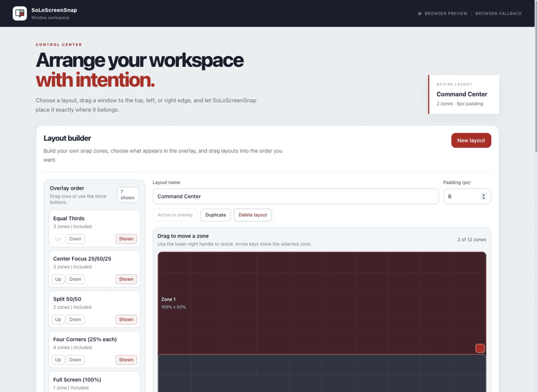
Task: Click the BROWSER PREVIEW label in header
Action: (x=446, y=14)
